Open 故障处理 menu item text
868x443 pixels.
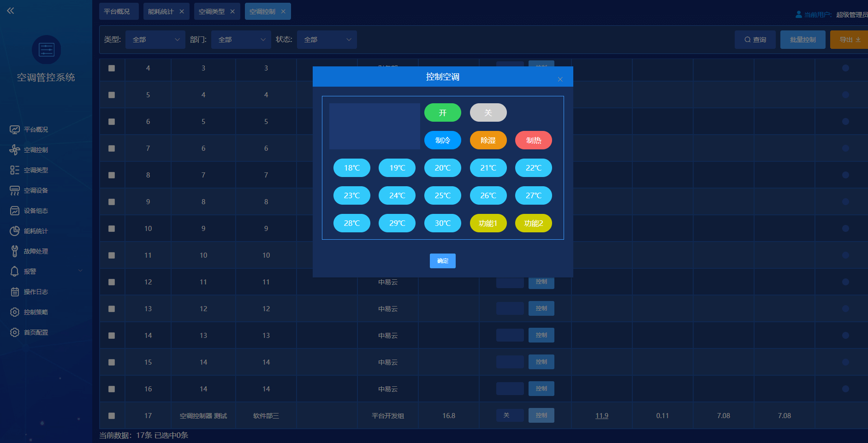tap(36, 251)
